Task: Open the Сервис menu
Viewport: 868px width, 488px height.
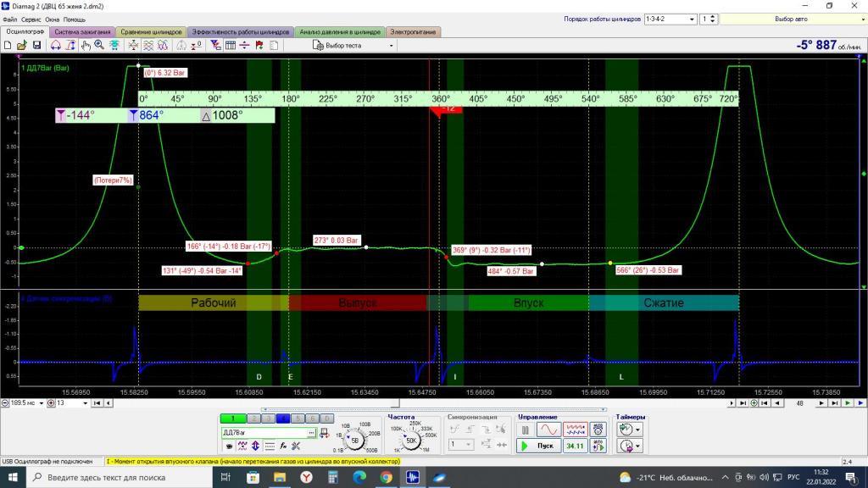Action: pyautogui.click(x=31, y=19)
